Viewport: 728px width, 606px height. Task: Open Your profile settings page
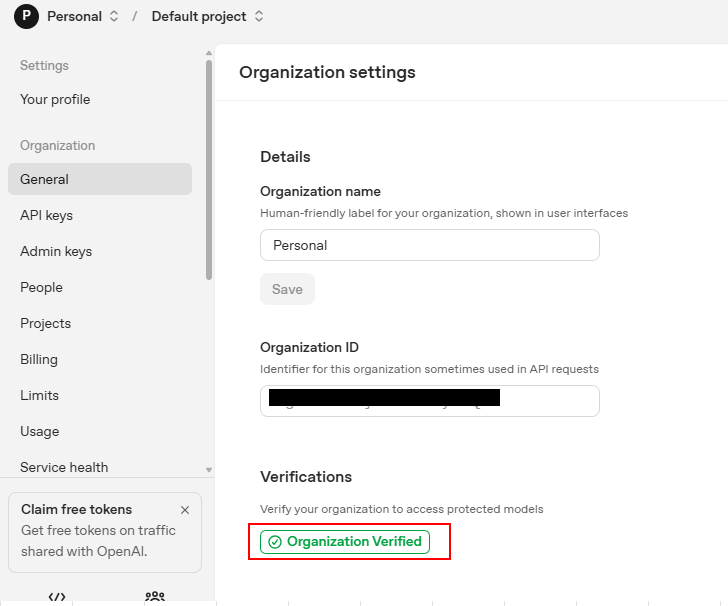click(55, 99)
